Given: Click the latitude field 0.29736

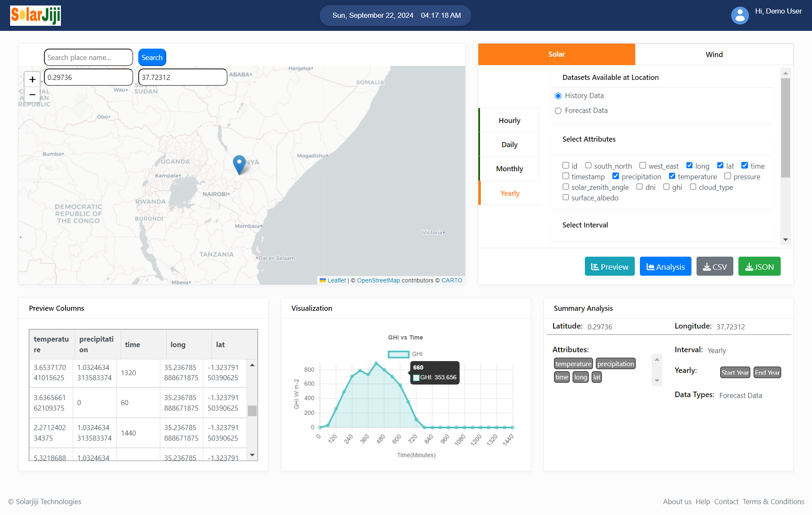Looking at the screenshot, I should [88, 77].
